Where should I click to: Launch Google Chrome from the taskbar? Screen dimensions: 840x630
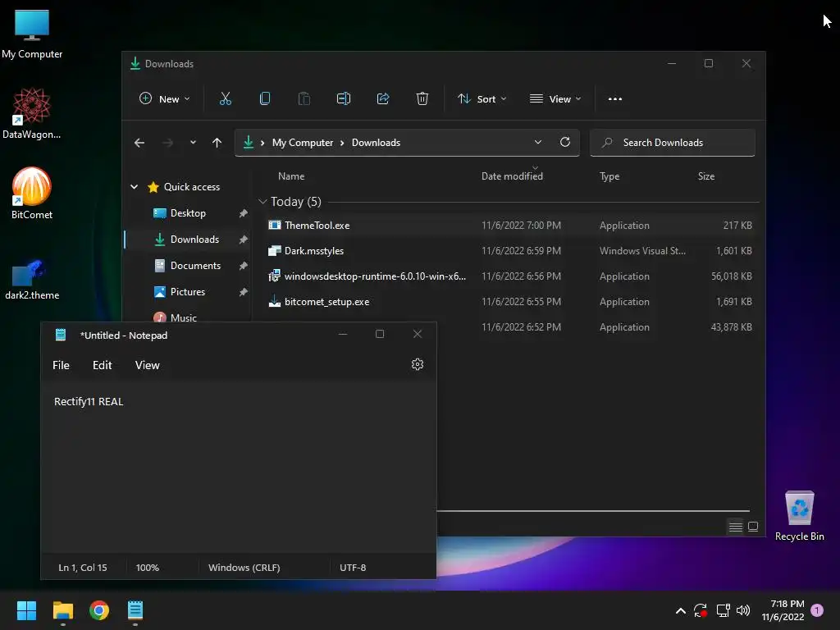[99, 610]
